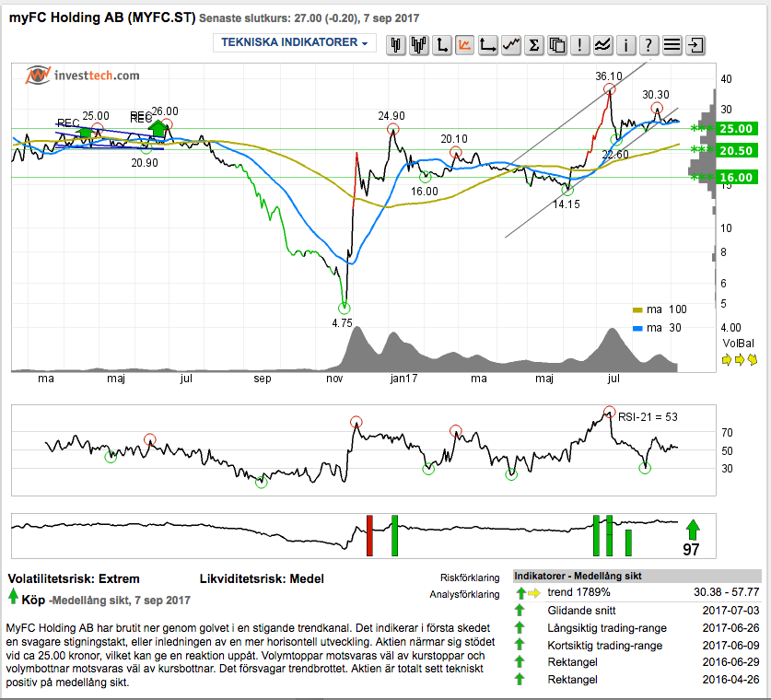Open the Riskförklaring link

(x=470, y=577)
